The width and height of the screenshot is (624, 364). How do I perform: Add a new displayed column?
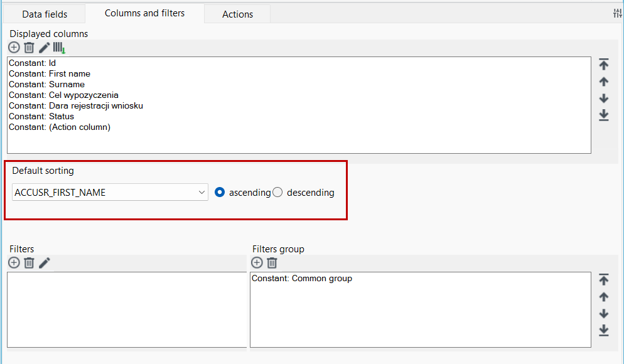click(x=14, y=48)
